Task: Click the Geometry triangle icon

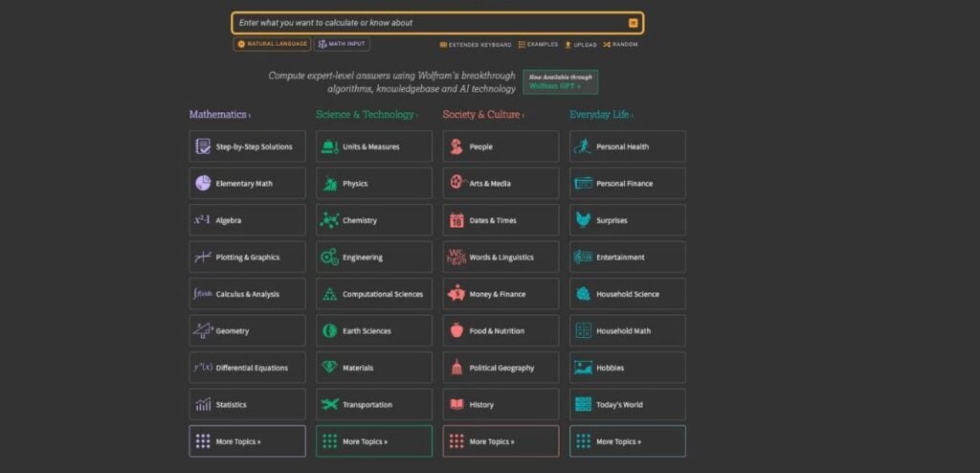Action: click(x=203, y=331)
